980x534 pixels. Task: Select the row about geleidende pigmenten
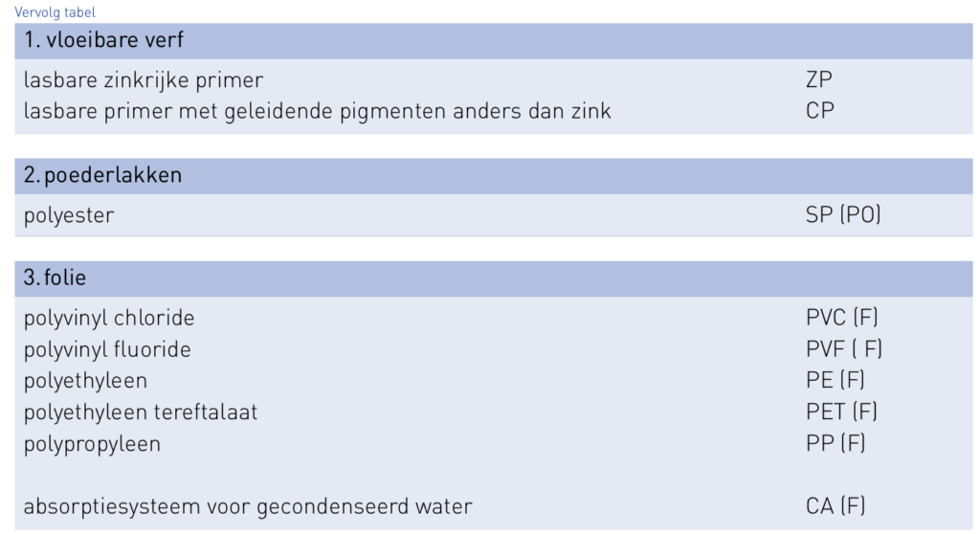coord(316,110)
